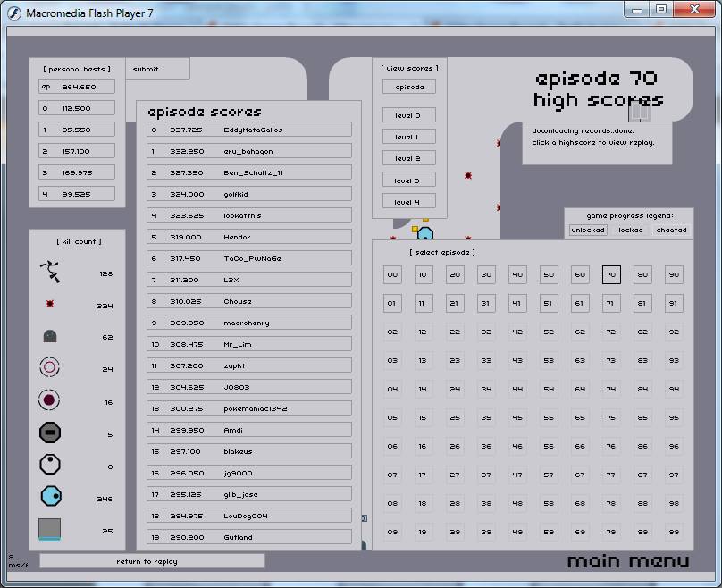722x588 pixels.
Task: Click the dark red-centered circle turret icon
Action: [x=50, y=400]
